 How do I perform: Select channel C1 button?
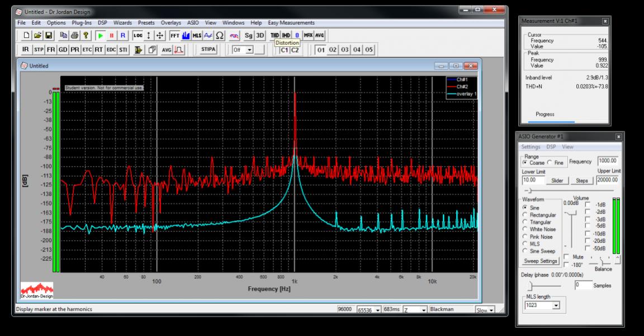(x=284, y=50)
